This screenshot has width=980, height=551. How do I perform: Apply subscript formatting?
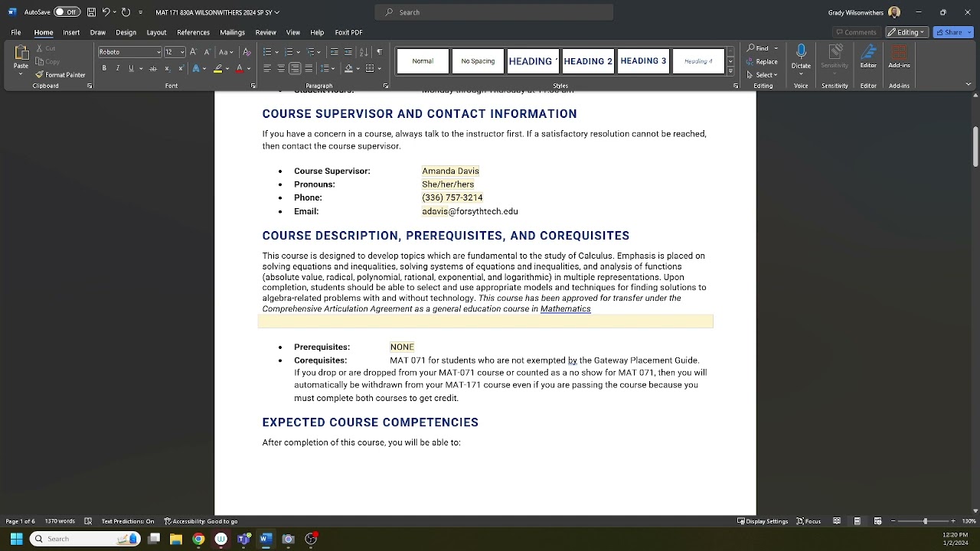coord(167,69)
